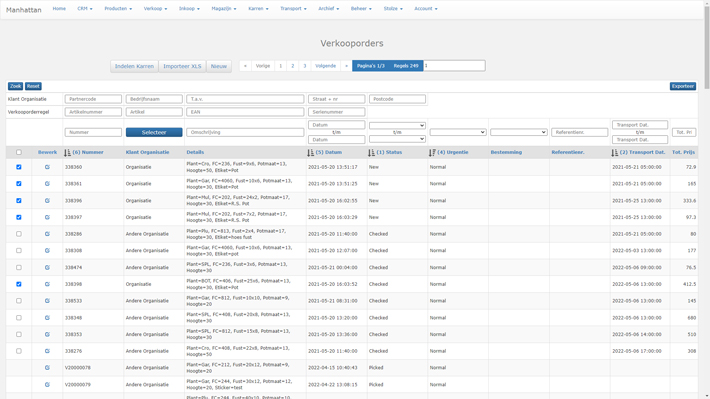The width and height of the screenshot is (710, 399).
Task: Sort by Status column sort icon
Action: click(371, 153)
